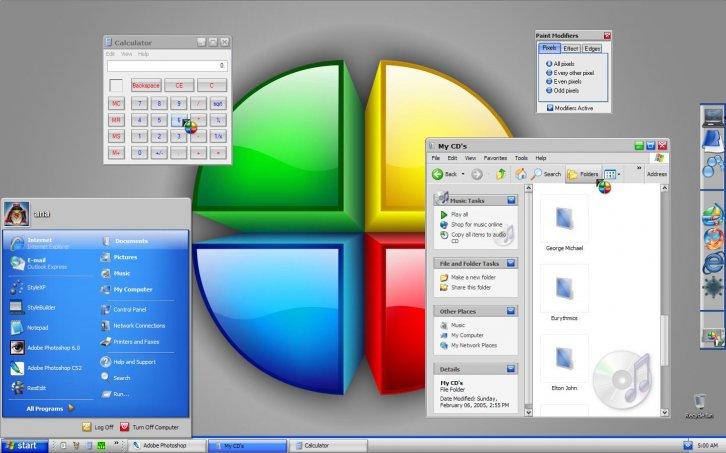
Task: Open Printers and Faxes
Action: (x=130, y=342)
